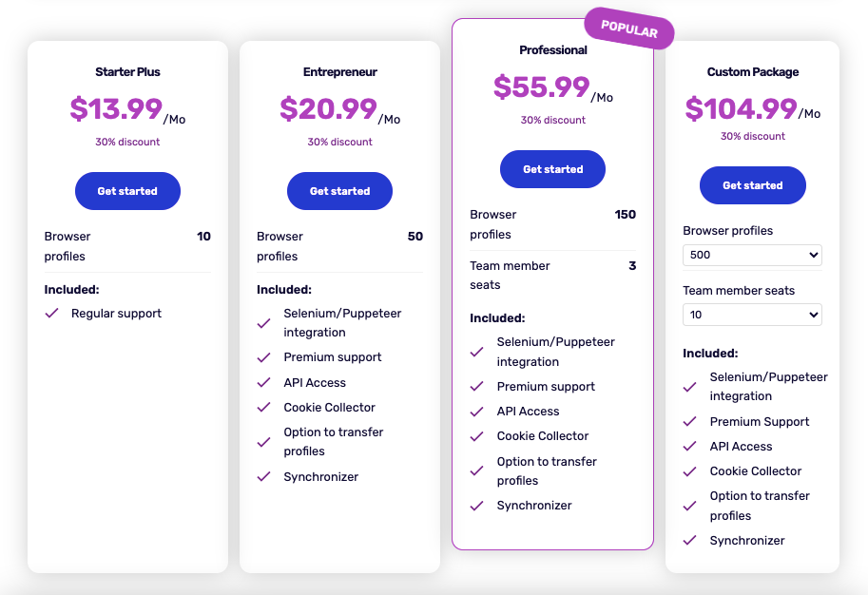Expand the Team member seats dropdown showing 10
The height and width of the screenshot is (595, 868).
click(x=752, y=315)
